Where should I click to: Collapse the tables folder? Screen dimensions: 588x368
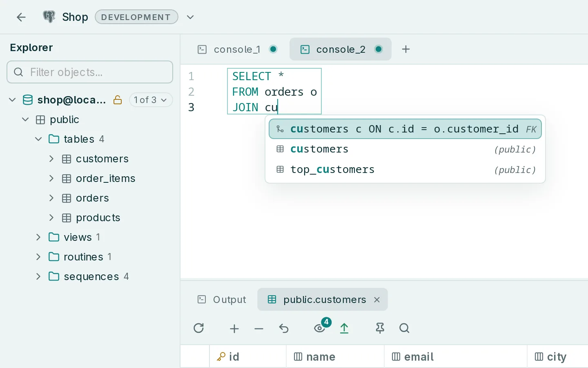coord(38,139)
